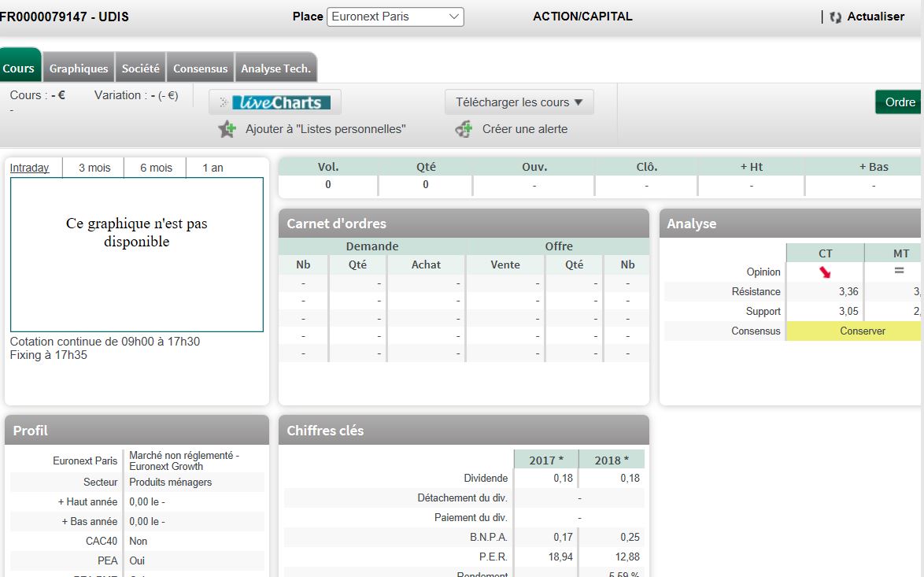Click the CT résistance value 3,36

(848, 292)
